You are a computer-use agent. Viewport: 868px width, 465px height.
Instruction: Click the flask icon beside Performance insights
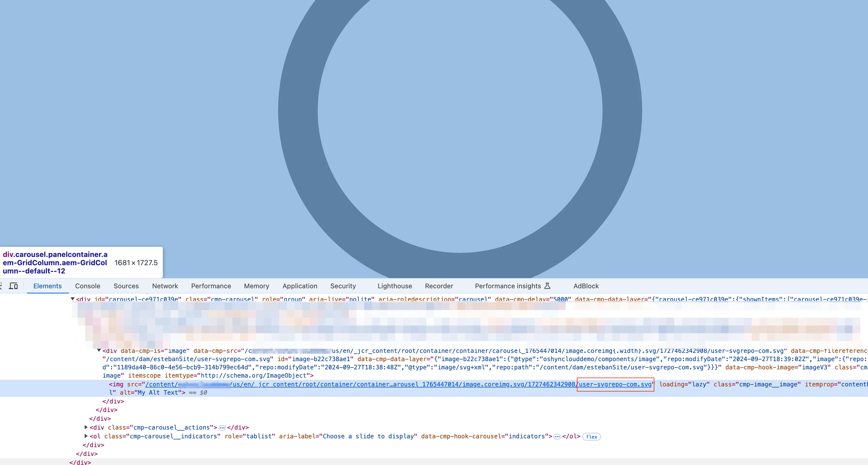coord(547,286)
